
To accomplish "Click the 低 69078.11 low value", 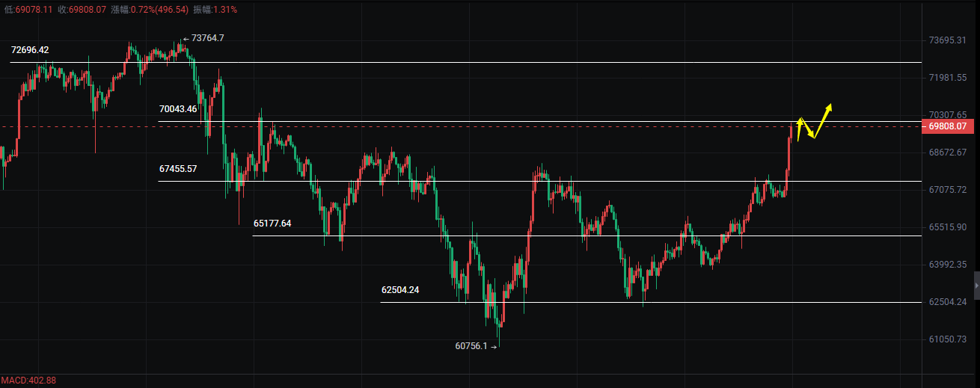I will tap(27, 10).
